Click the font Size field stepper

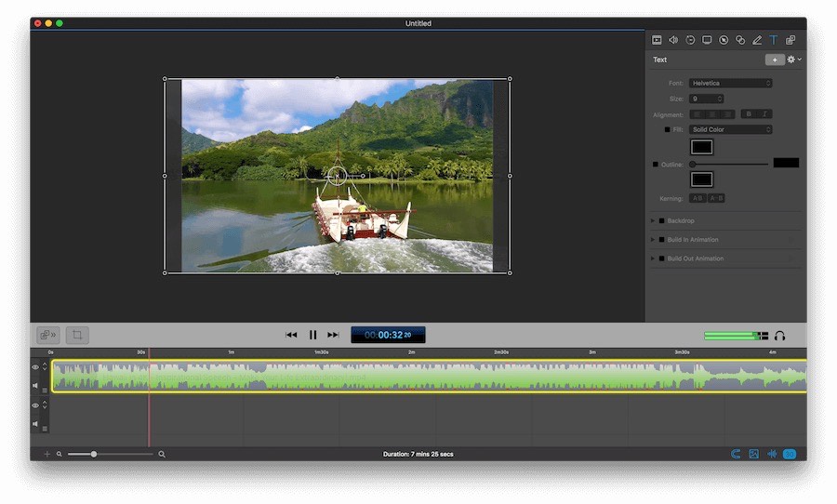pos(720,99)
